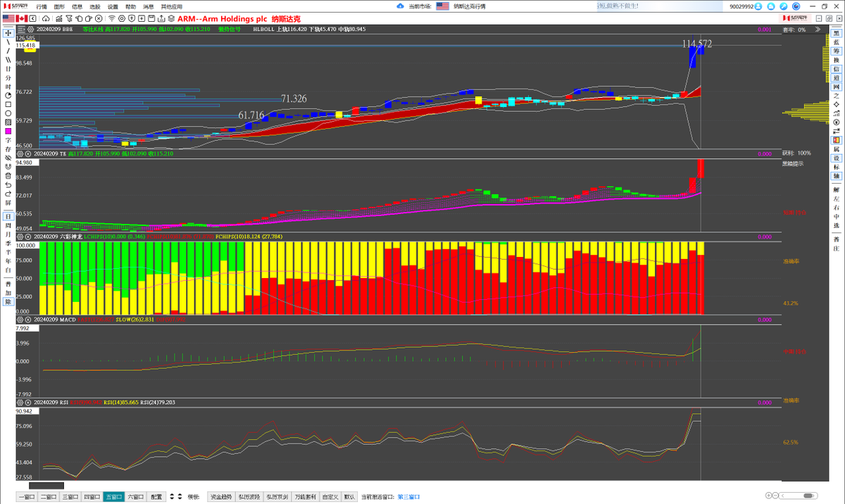845x504 pixels.
Task: Toggle the 筹 chips panel button
Action: pos(836,51)
